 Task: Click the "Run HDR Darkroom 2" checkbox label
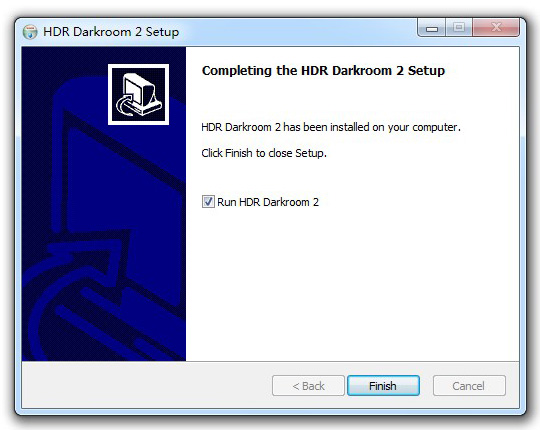point(268,202)
